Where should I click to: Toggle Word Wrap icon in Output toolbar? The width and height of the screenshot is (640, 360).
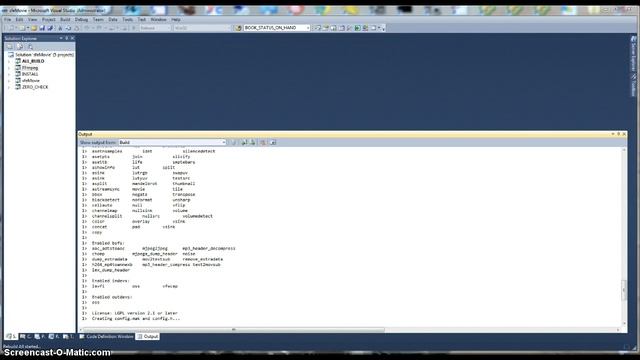(x=273, y=142)
